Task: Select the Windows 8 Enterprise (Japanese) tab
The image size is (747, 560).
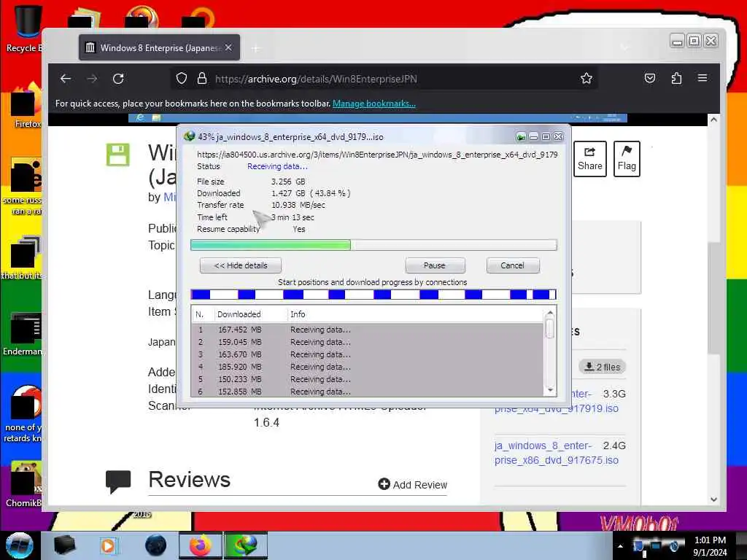Action: (x=159, y=47)
